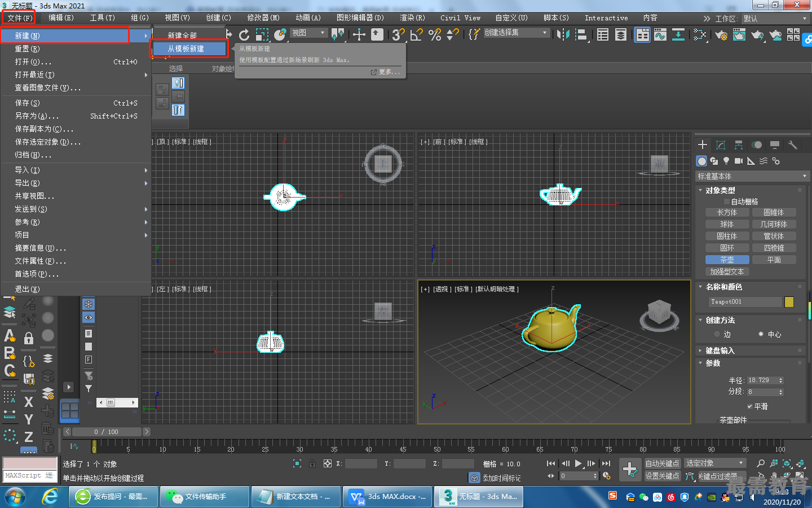Click the Teapot001 name field
This screenshot has width=812, height=508.
(x=745, y=302)
